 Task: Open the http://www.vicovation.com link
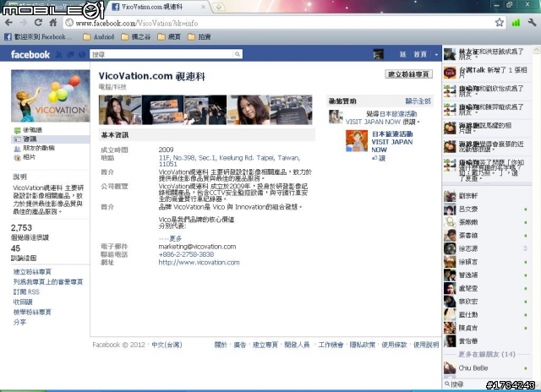pos(199,263)
